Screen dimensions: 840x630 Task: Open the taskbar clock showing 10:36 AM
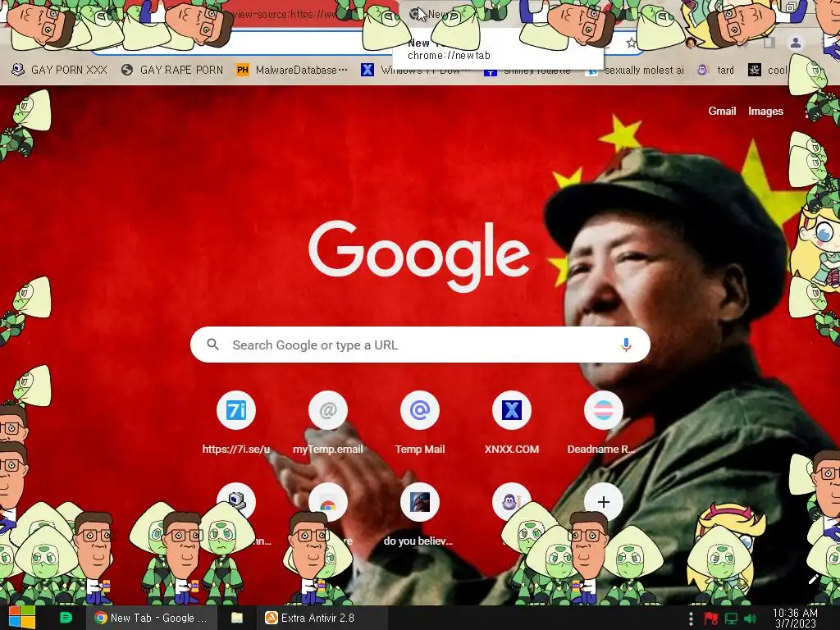pos(795,619)
